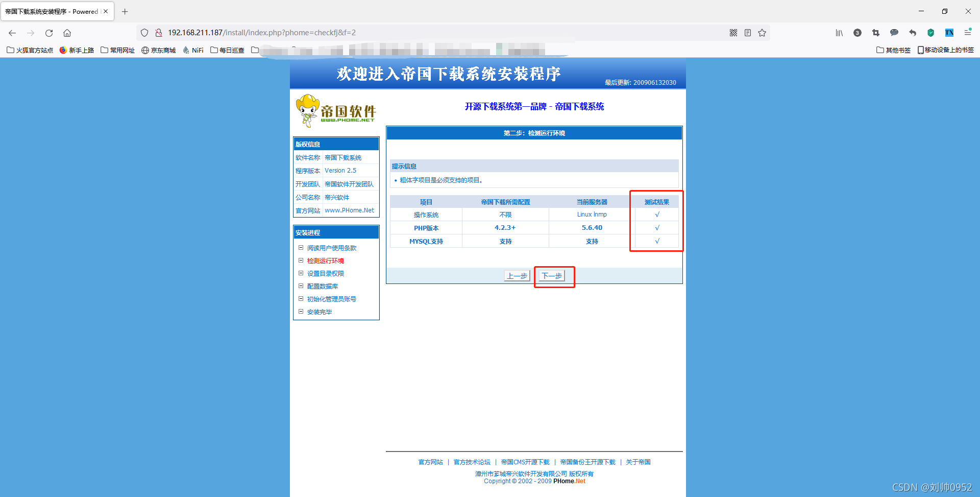The height and width of the screenshot is (497, 980).
Task: Bookmark this page with the star icon
Action: (x=762, y=33)
